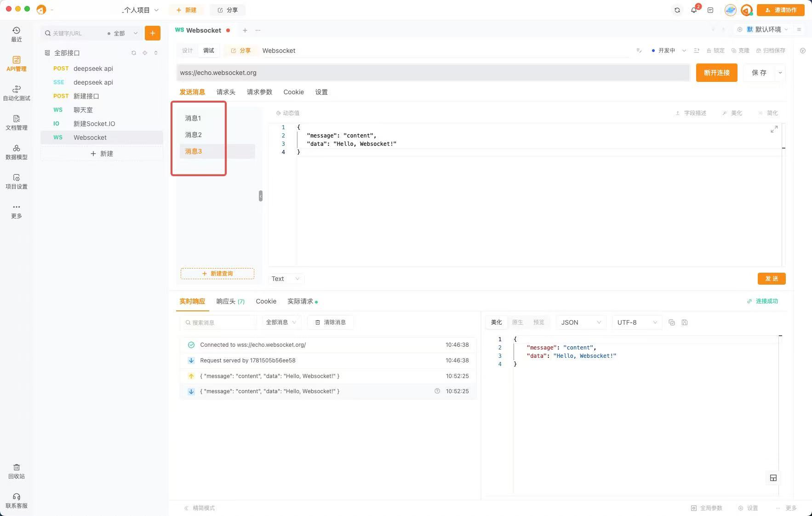Open the API管理 panel in sidebar
This screenshot has width=812, height=516.
click(x=16, y=63)
